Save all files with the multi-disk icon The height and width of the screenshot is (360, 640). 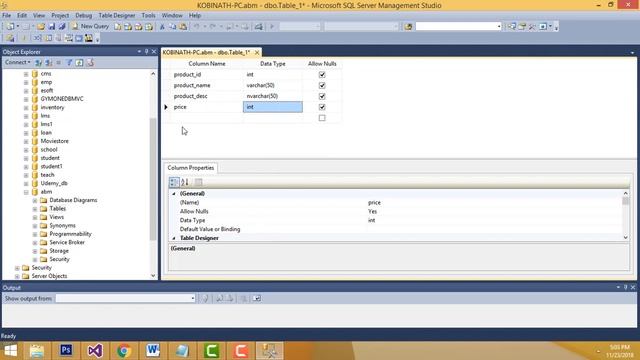tap(62, 27)
